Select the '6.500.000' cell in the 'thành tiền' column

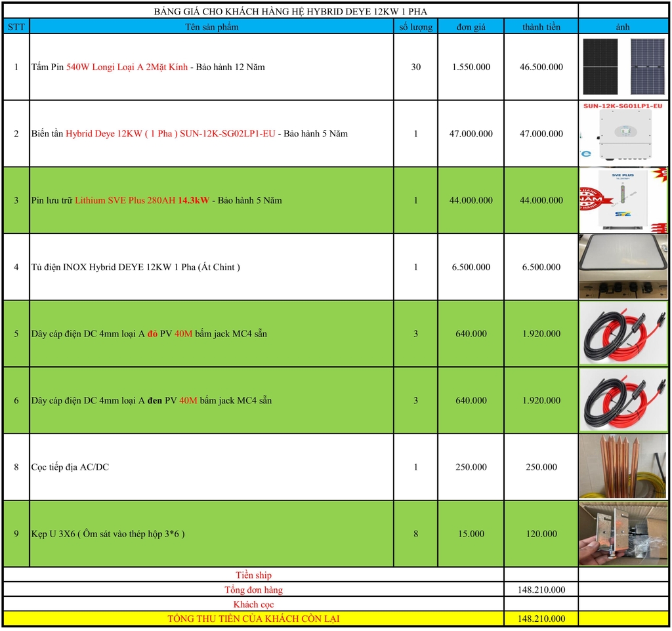pos(541,267)
